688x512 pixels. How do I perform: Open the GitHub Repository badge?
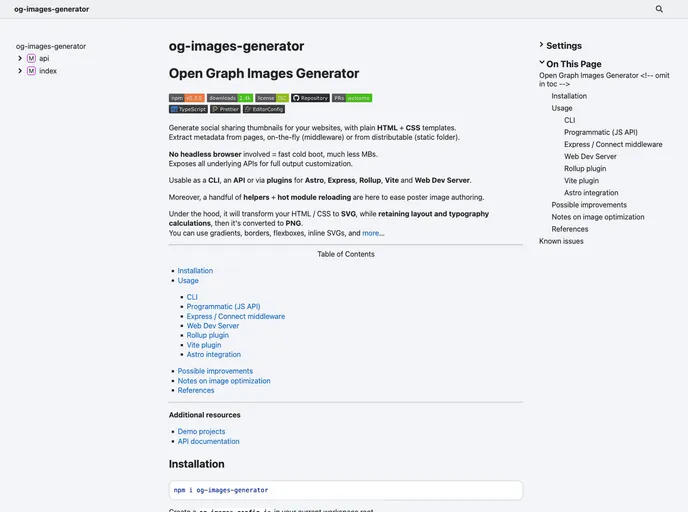(310, 98)
